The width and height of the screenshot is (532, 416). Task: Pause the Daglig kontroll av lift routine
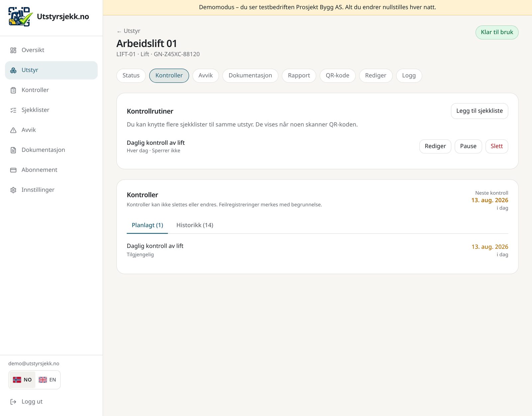point(468,146)
